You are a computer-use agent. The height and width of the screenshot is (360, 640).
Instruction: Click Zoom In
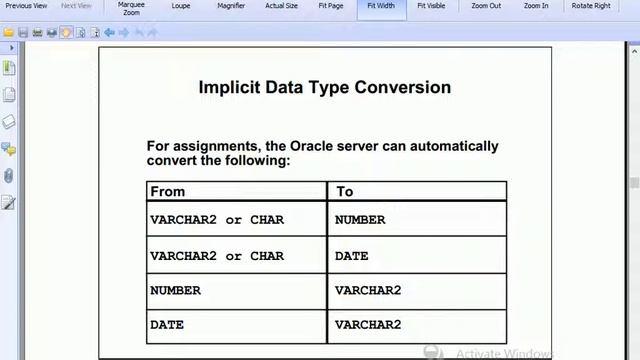pyautogui.click(x=536, y=6)
